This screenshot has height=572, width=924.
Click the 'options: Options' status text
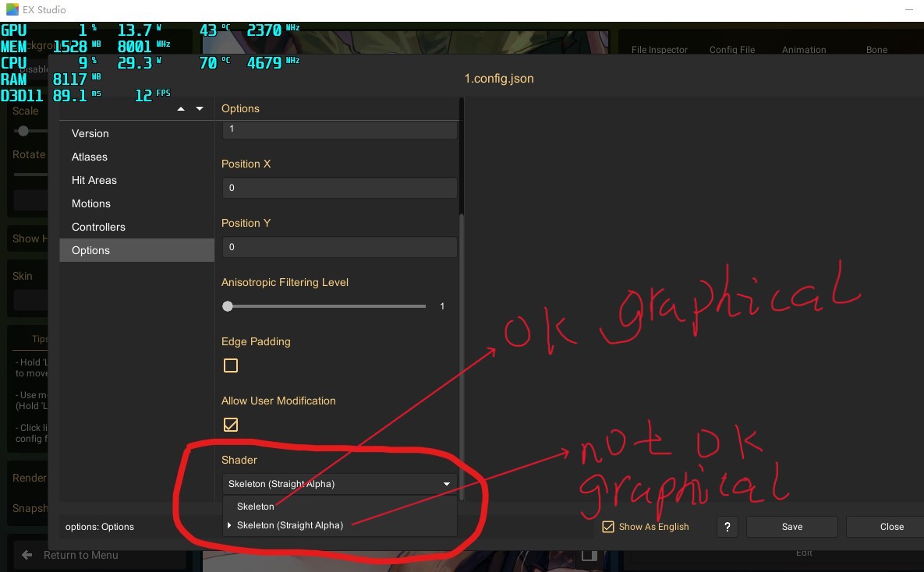click(100, 527)
